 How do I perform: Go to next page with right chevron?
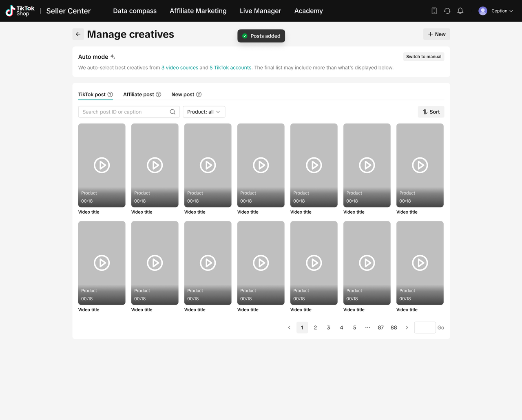407,327
